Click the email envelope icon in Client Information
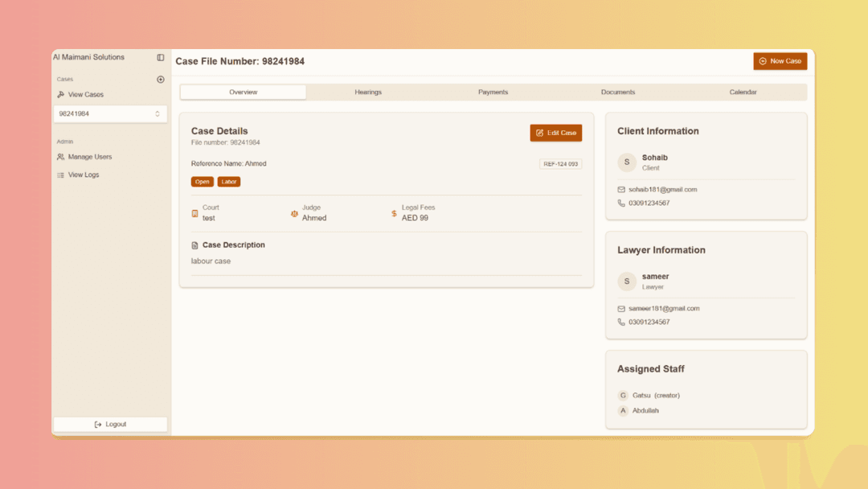Screen dimensions: 868x489 click(620, 189)
